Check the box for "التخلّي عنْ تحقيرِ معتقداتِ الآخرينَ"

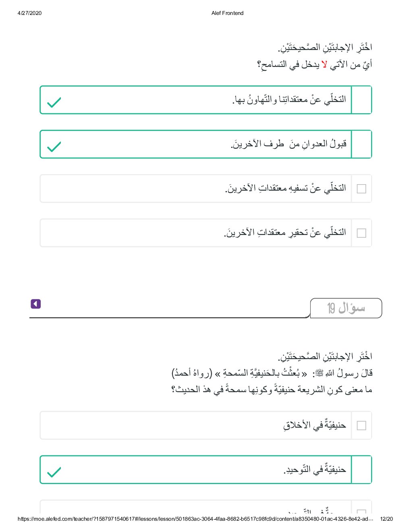point(361,233)
